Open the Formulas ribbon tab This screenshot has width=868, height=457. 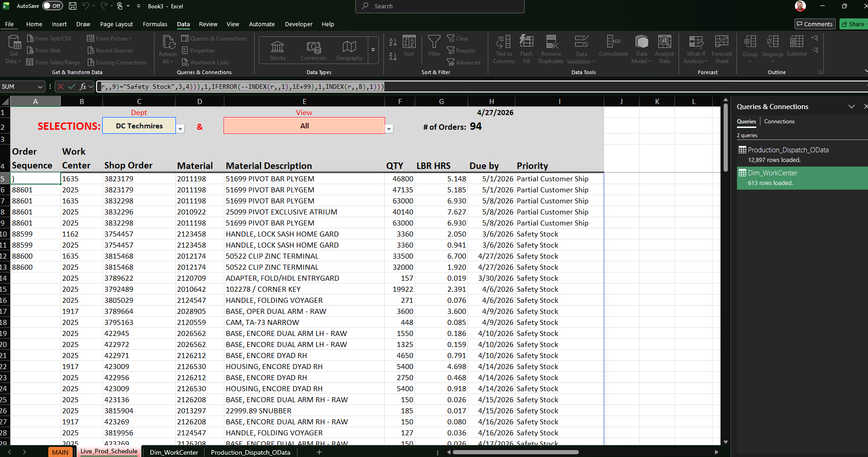(155, 24)
